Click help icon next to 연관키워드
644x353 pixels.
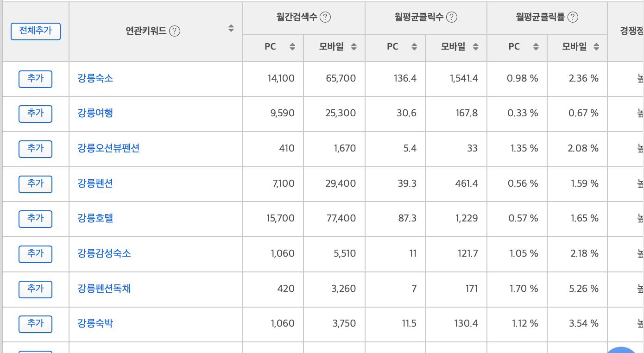175,31
